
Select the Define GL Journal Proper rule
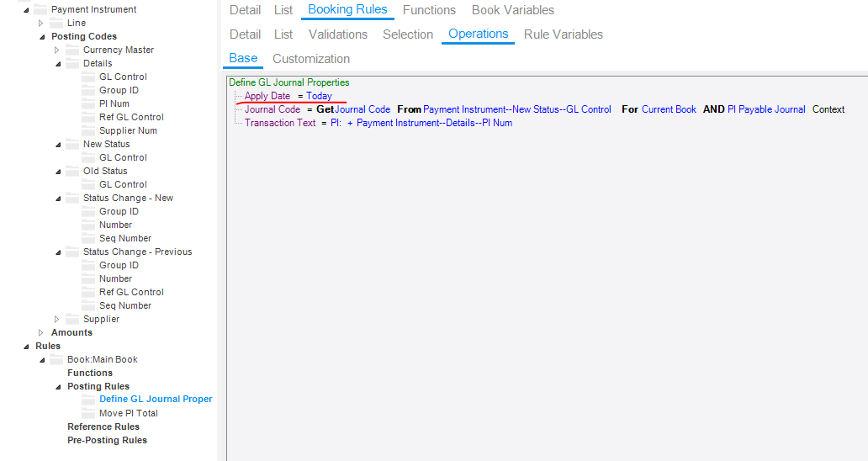156,399
